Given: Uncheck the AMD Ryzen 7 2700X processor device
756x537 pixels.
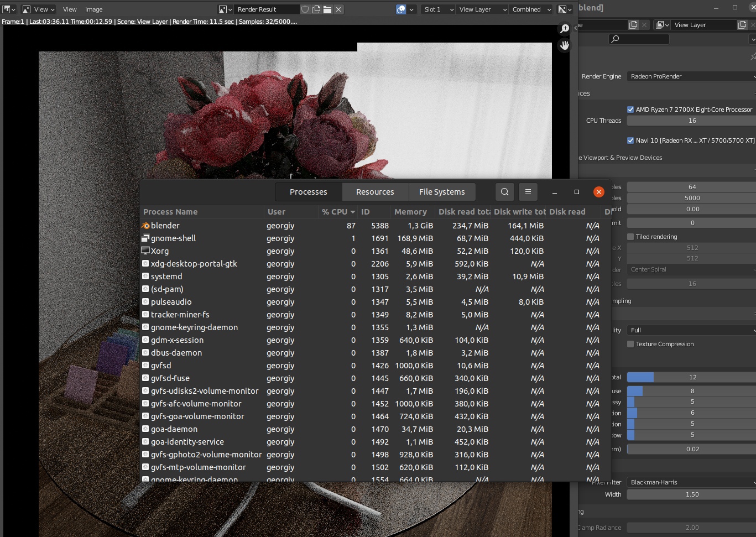Looking at the screenshot, I should 630,109.
